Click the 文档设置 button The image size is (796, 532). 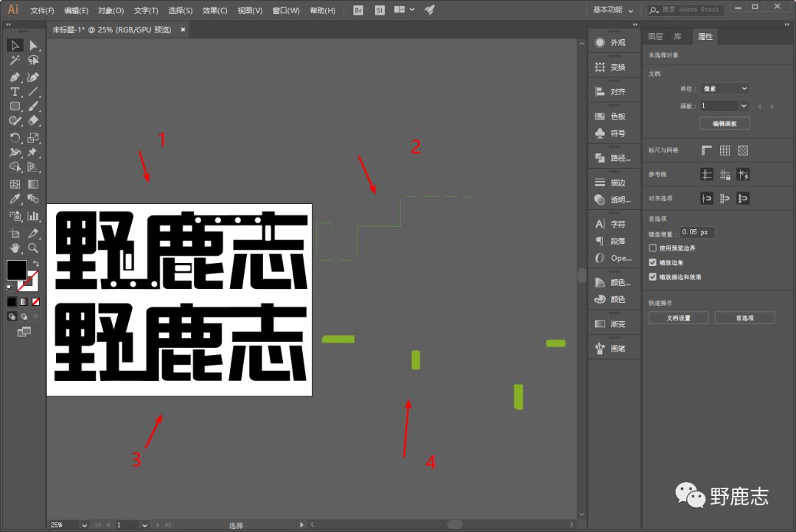tap(678, 318)
